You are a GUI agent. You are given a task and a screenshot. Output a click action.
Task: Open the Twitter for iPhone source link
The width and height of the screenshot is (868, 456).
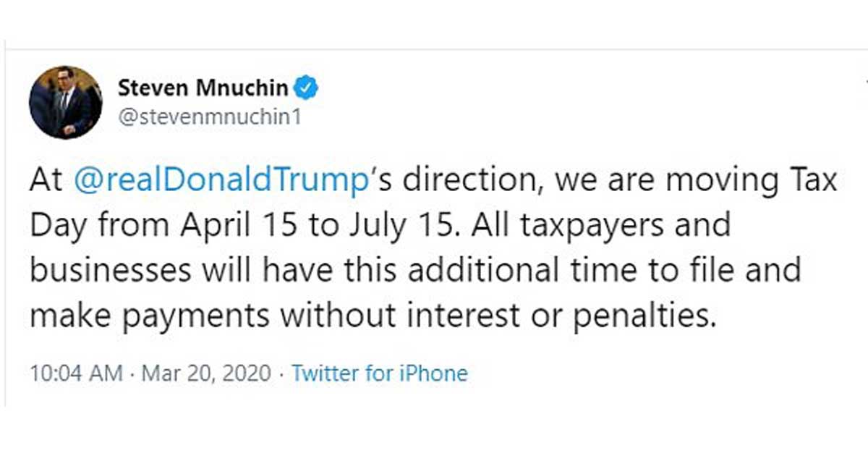tap(379, 373)
